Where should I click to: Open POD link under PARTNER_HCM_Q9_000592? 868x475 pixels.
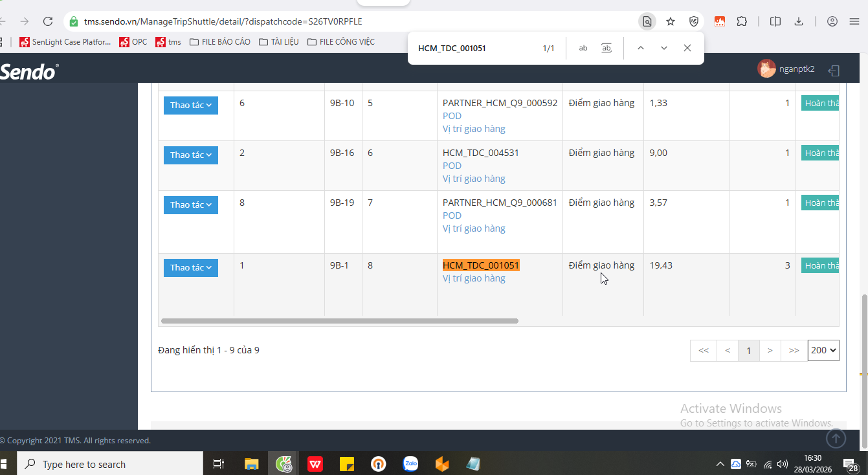coord(452,116)
